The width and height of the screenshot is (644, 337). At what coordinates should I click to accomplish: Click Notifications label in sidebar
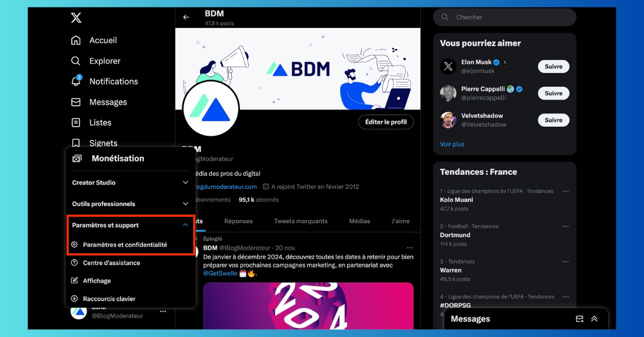pyautogui.click(x=114, y=82)
